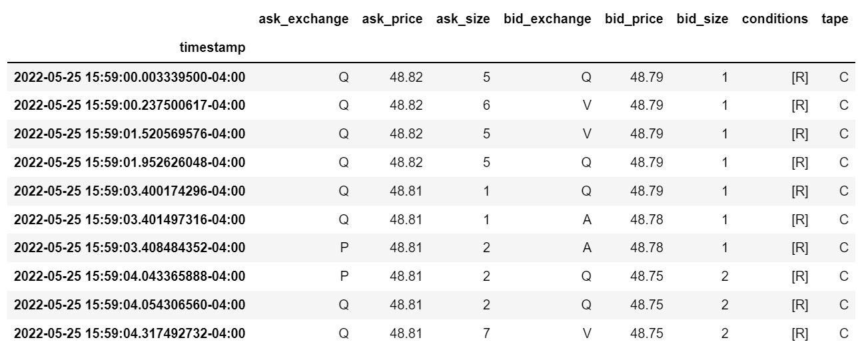Select the row timestamp 15:59:03.408484352
868x354 pixels.
click(129, 248)
